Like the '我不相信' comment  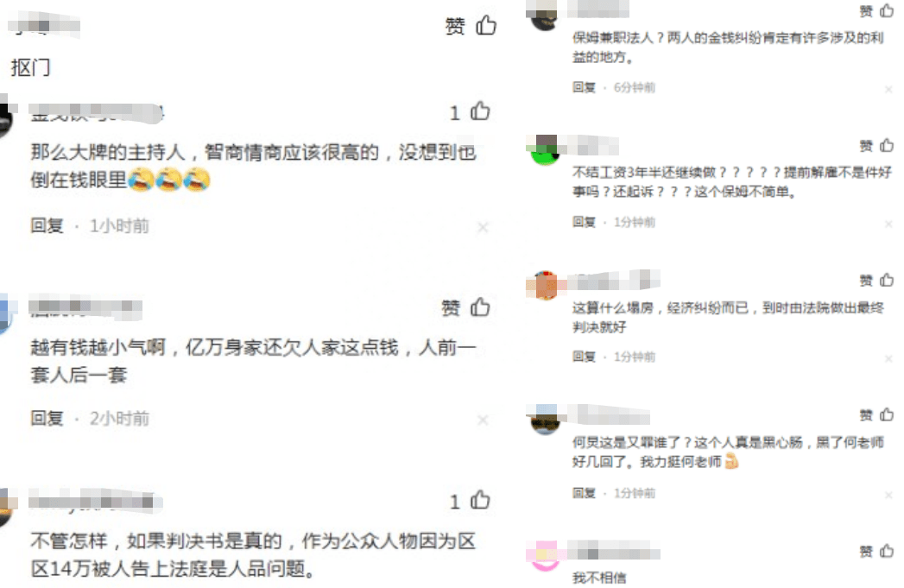tap(887, 551)
